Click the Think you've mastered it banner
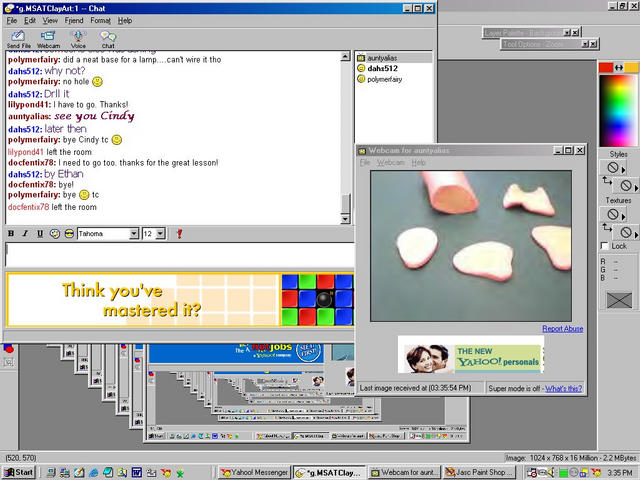 coord(180,300)
